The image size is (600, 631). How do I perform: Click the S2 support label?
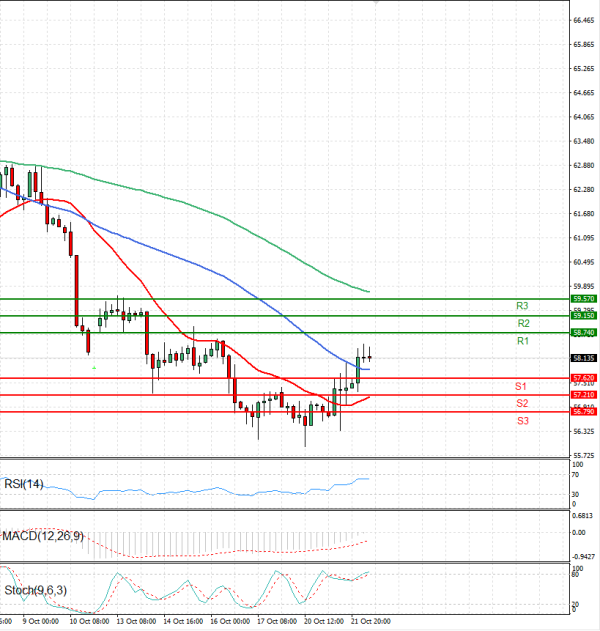pos(522,403)
